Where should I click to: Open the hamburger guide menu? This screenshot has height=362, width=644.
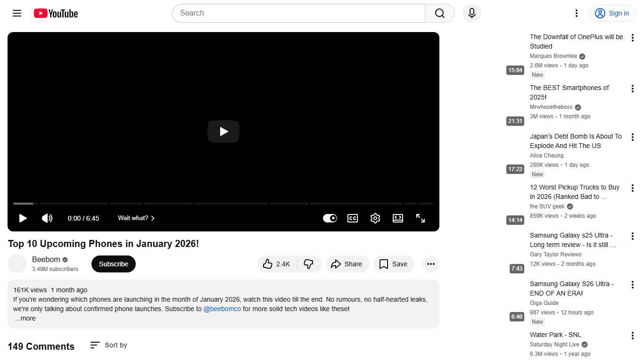17,13
